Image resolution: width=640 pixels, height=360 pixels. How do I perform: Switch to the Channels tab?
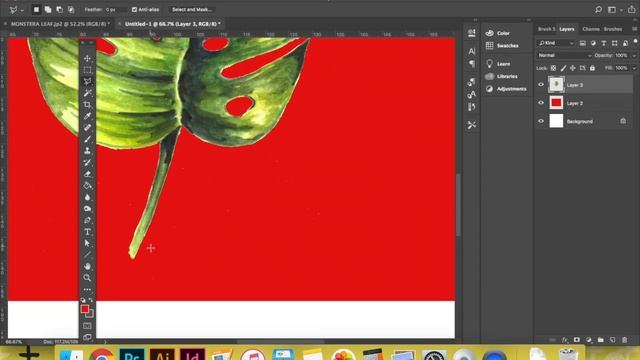[x=591, y=29]
